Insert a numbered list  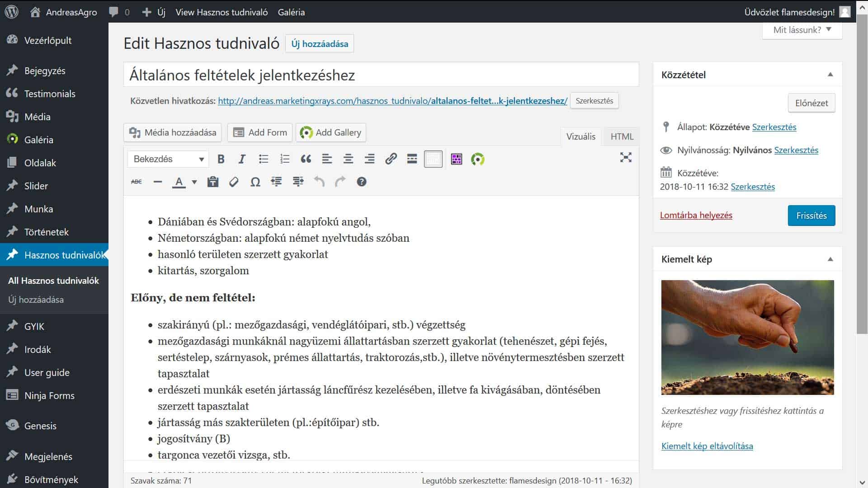pyautogui.click(x=285, y=159)
